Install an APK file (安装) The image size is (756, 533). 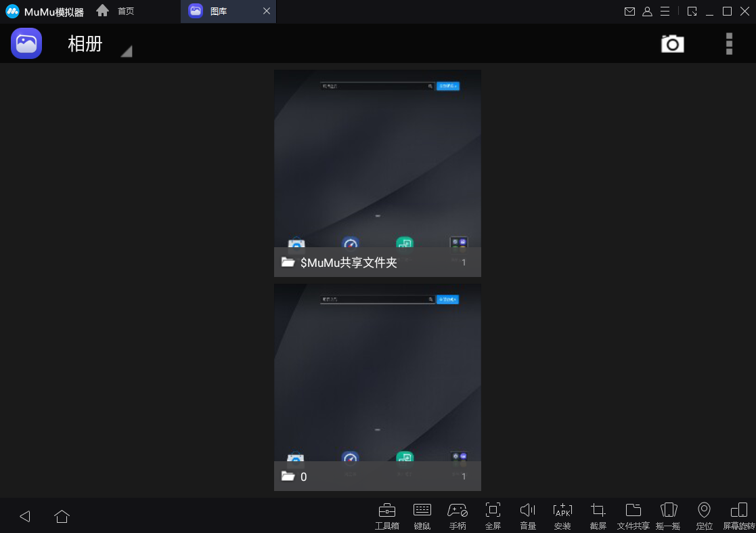[x=562, y=515]
